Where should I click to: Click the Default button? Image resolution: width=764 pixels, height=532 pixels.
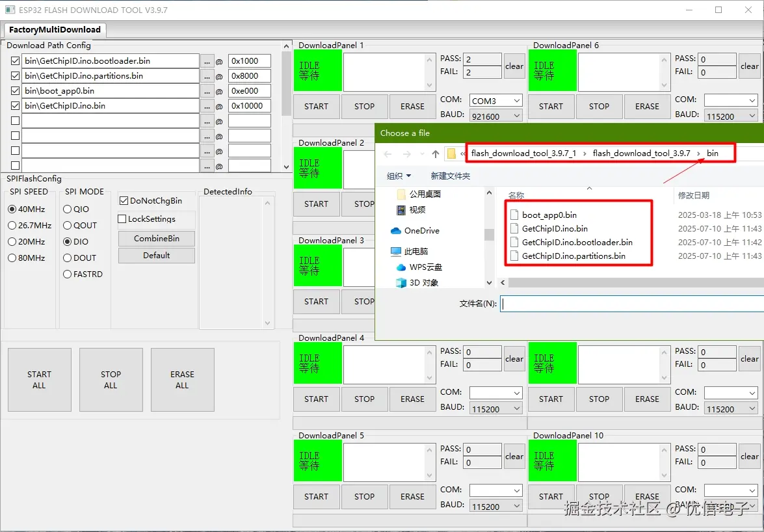point(157,256)
